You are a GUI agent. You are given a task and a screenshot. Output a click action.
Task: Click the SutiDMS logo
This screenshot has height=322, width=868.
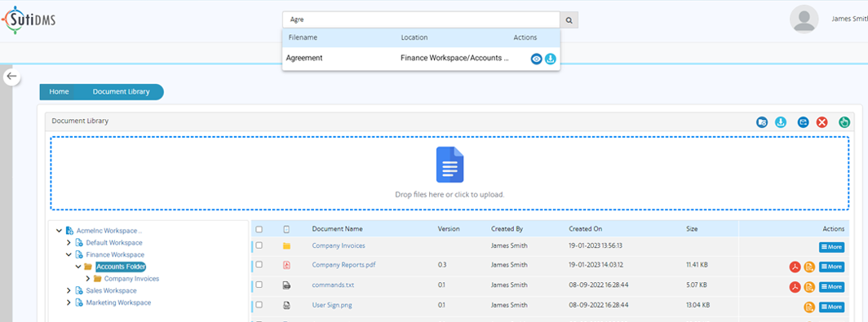[x=29, y=20]
